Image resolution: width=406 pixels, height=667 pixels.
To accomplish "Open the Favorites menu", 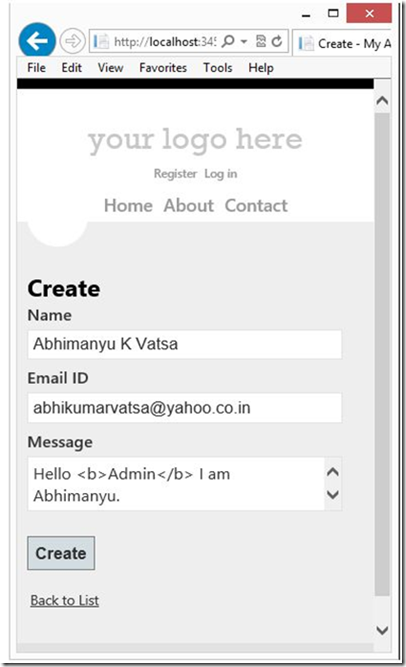I will click(163, 68).
